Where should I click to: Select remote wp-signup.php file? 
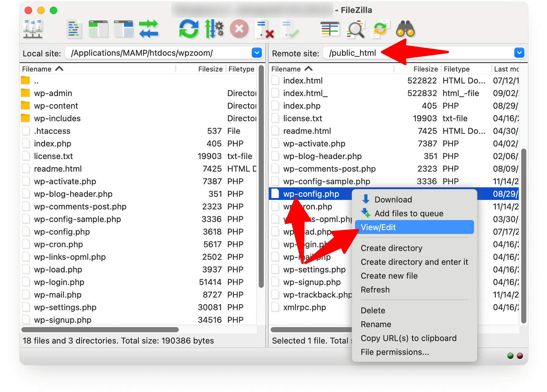tap(311, 282)
